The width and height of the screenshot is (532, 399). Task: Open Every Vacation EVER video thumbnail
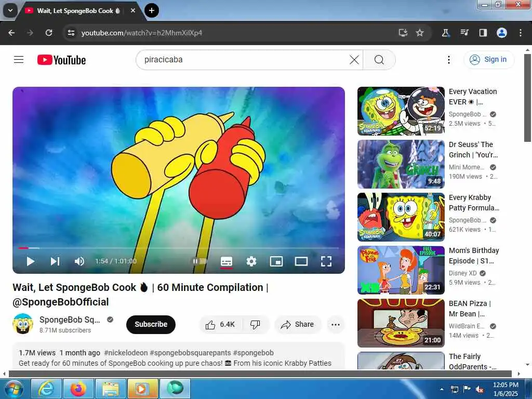coord(401,111)
